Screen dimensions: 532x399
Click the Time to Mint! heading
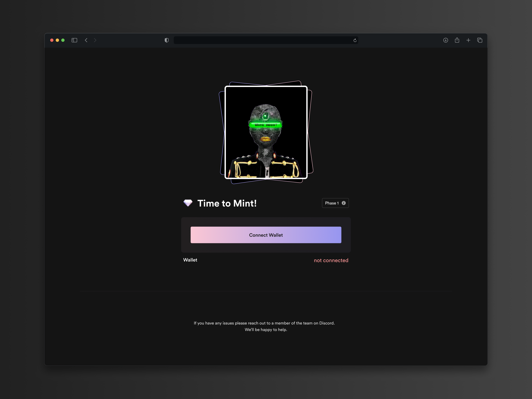pyautogui.click(x=227, y=204)
